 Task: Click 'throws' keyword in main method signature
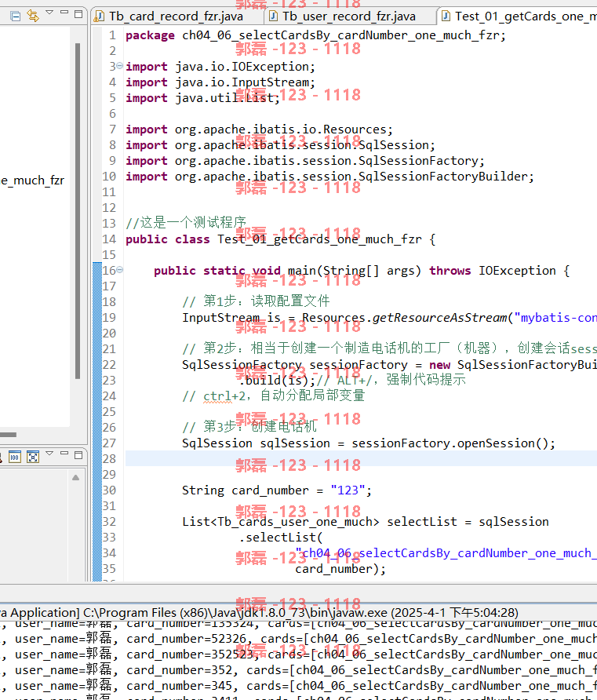(450, 271)
